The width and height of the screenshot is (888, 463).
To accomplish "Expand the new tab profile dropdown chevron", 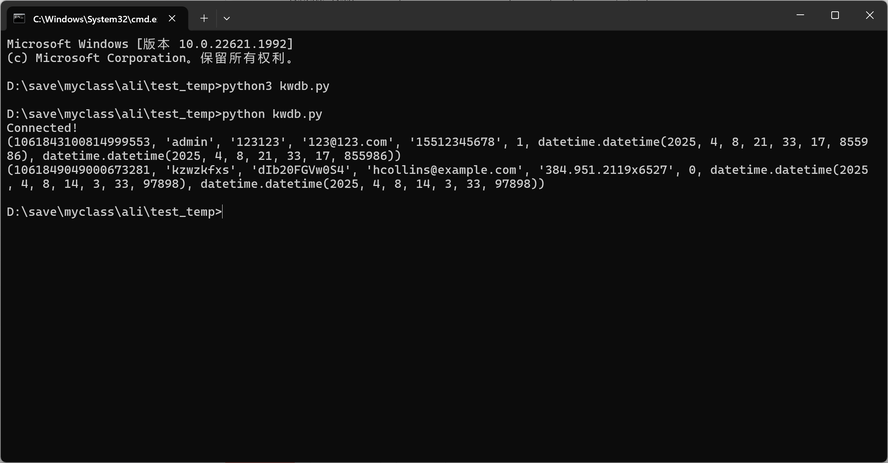I will point(227,19).
